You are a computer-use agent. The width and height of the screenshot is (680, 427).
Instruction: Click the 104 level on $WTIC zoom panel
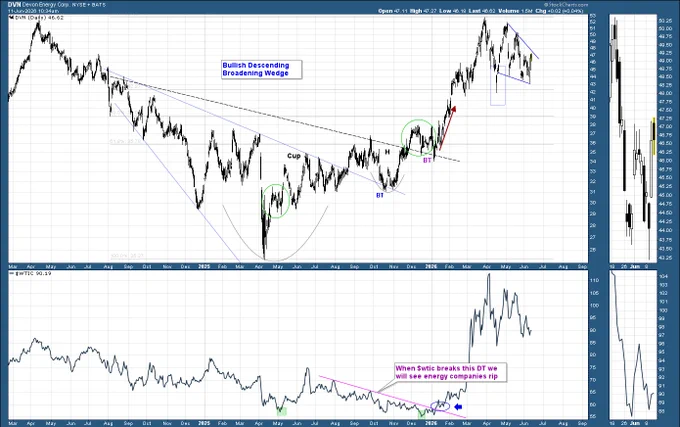pos(663,276)
